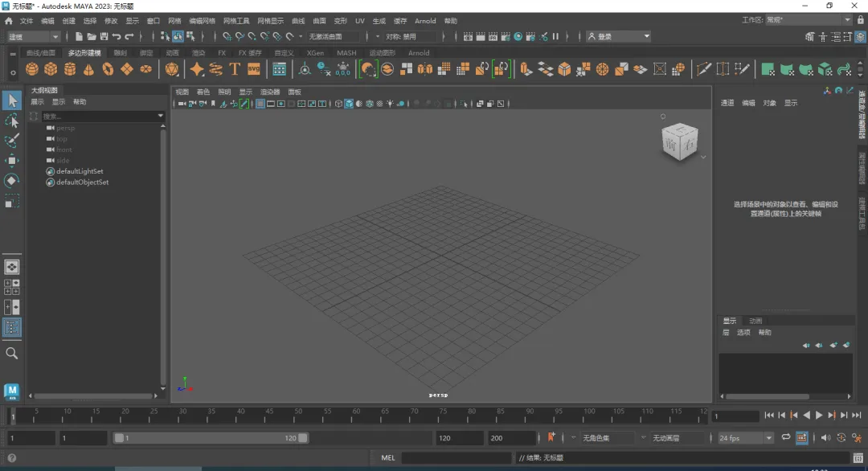Switch to the 雕刻 shelf tab
Screen dimensions: 868x471
tap(120, 53)
